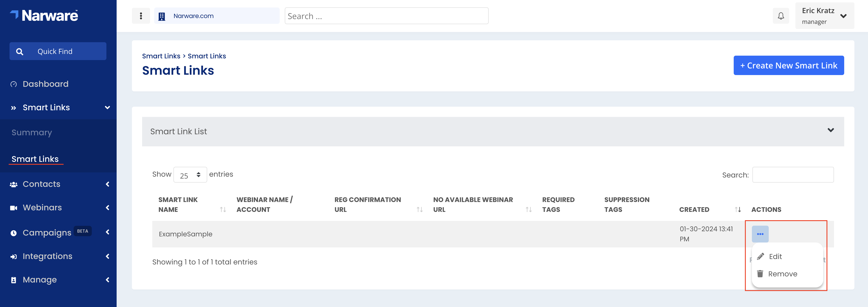Open the three-dot menu in top bar

click(141, 16)
